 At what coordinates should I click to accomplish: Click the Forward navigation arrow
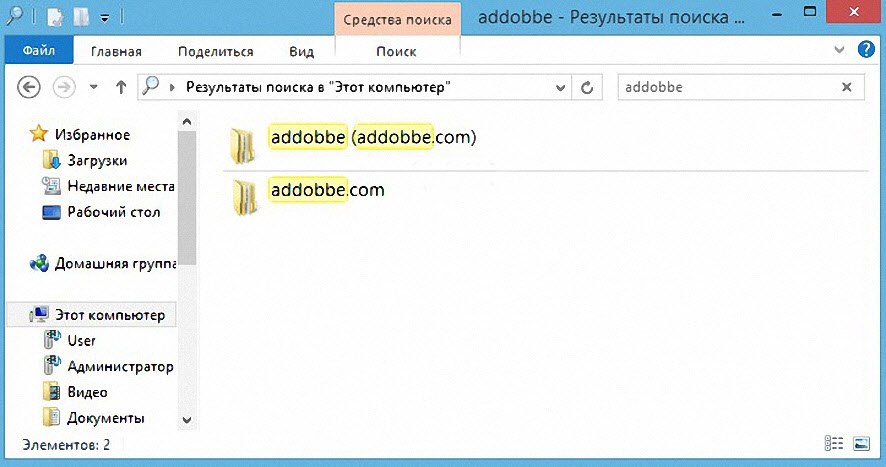click(63, 87)
